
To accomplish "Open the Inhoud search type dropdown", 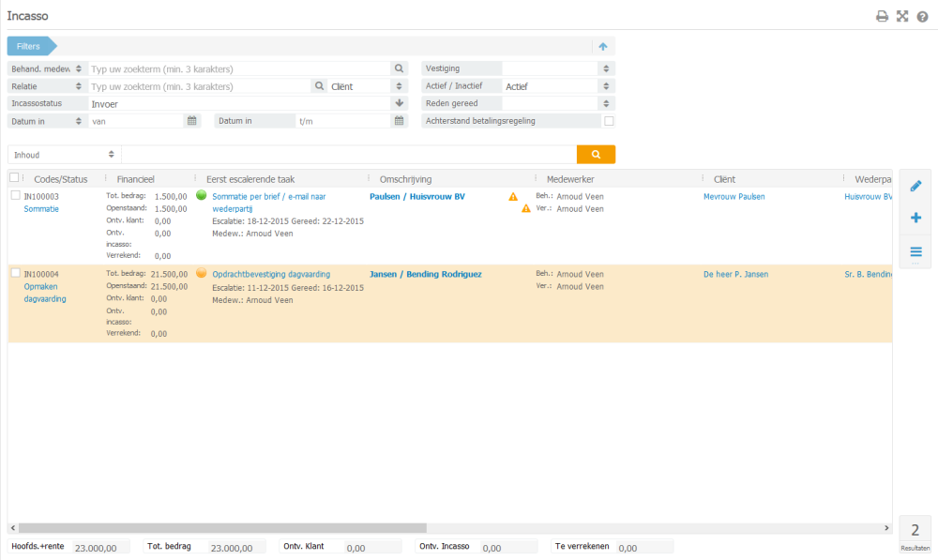I will pos(64,155).
